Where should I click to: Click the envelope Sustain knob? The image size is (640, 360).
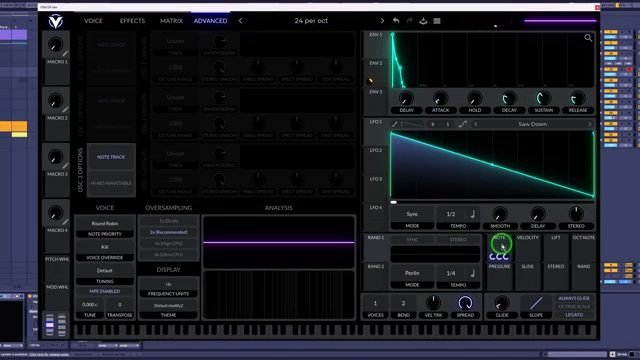pyautogui.click(x=543, y=98)
